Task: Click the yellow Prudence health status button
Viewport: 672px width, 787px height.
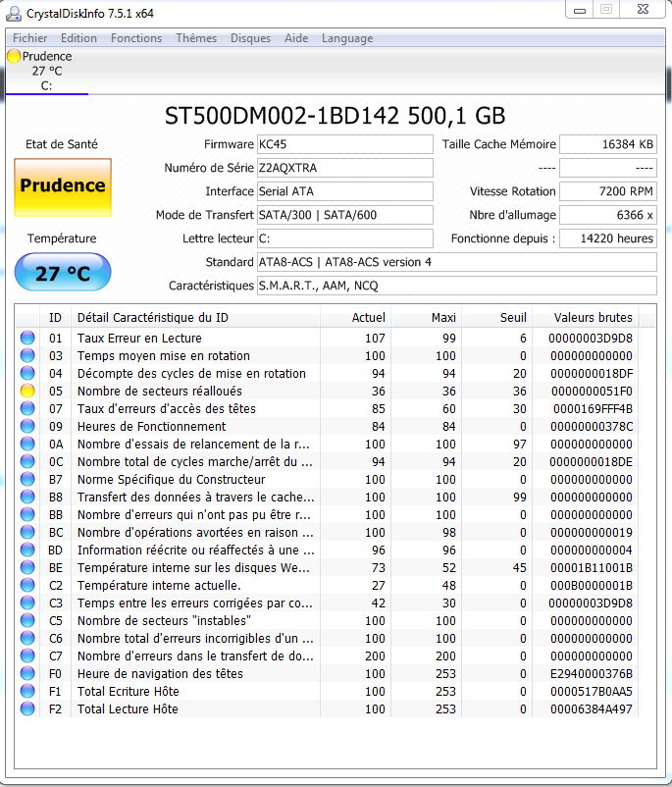Action: tap(63, 186)
